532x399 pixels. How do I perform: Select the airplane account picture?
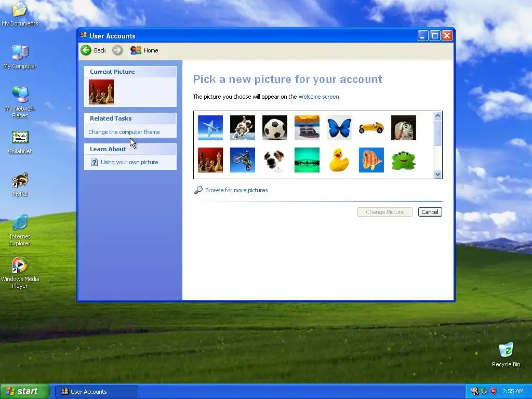pos(210,128)
